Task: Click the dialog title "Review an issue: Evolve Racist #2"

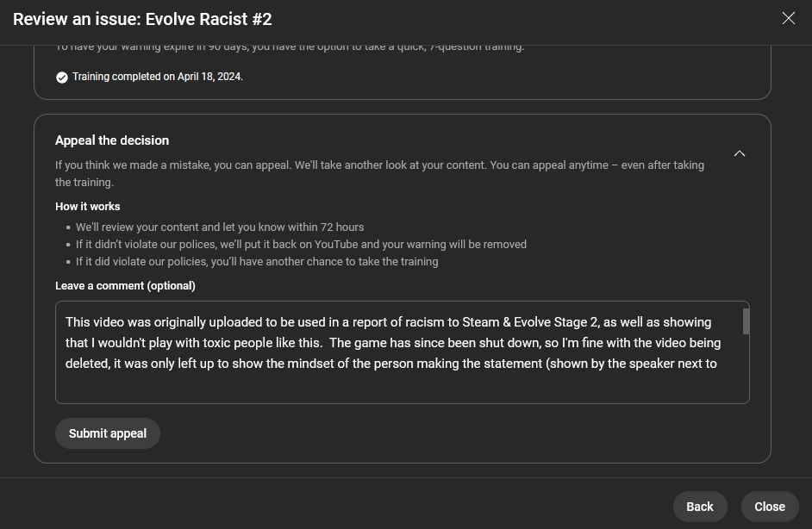Action: 142,19
